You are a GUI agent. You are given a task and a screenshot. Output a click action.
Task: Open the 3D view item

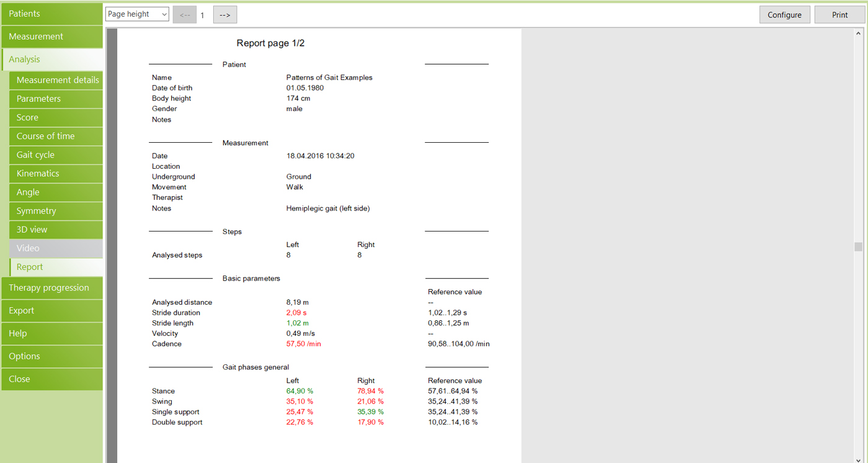click(56, 230)
